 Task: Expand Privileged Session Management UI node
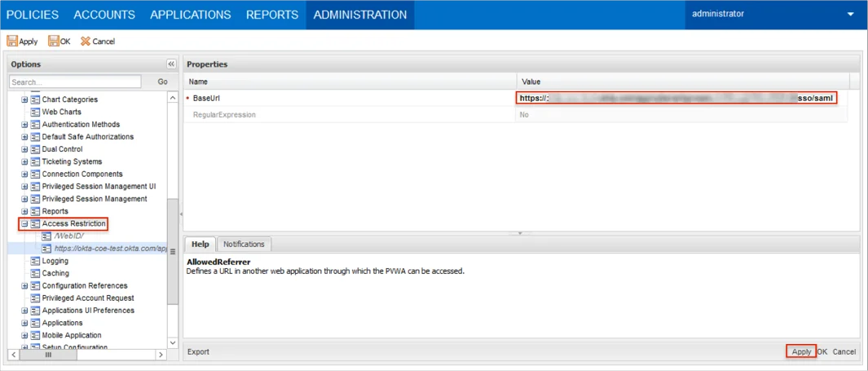point(24,186)
